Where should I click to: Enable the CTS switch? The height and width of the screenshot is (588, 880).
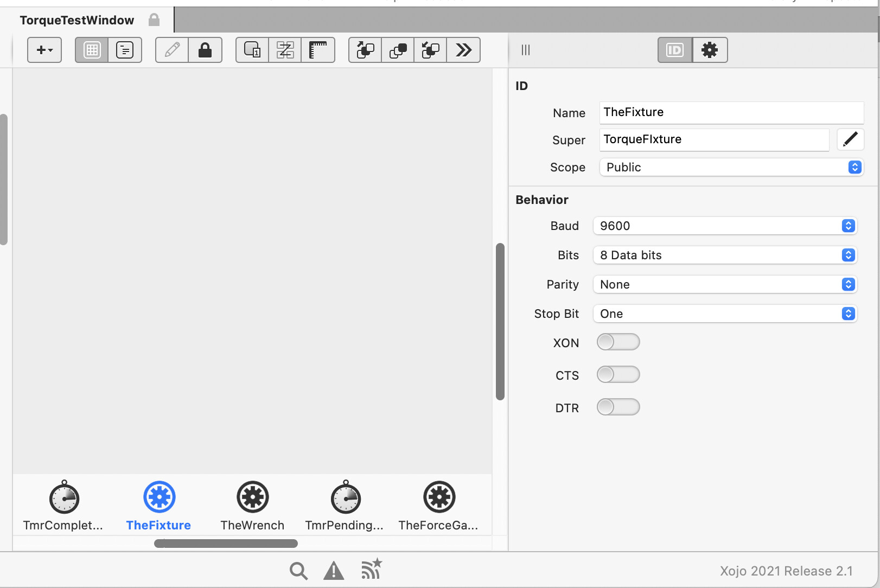click(618, 375)
